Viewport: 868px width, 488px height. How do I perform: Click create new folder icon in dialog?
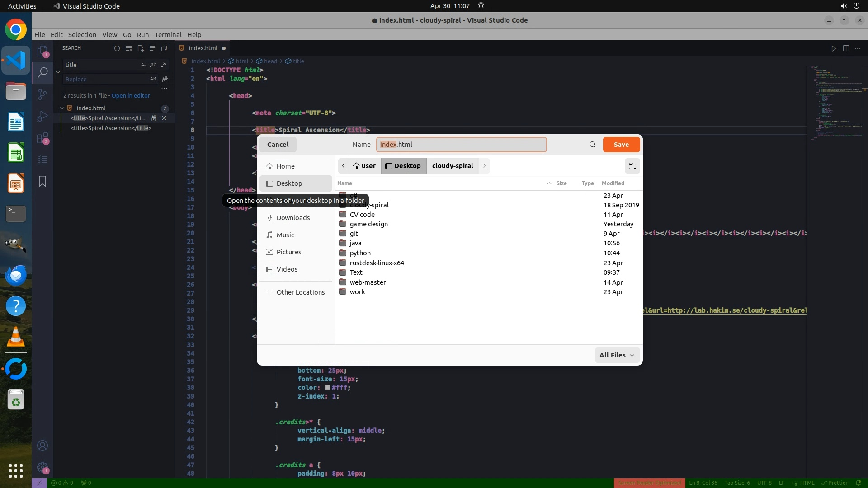coord(632,166)
